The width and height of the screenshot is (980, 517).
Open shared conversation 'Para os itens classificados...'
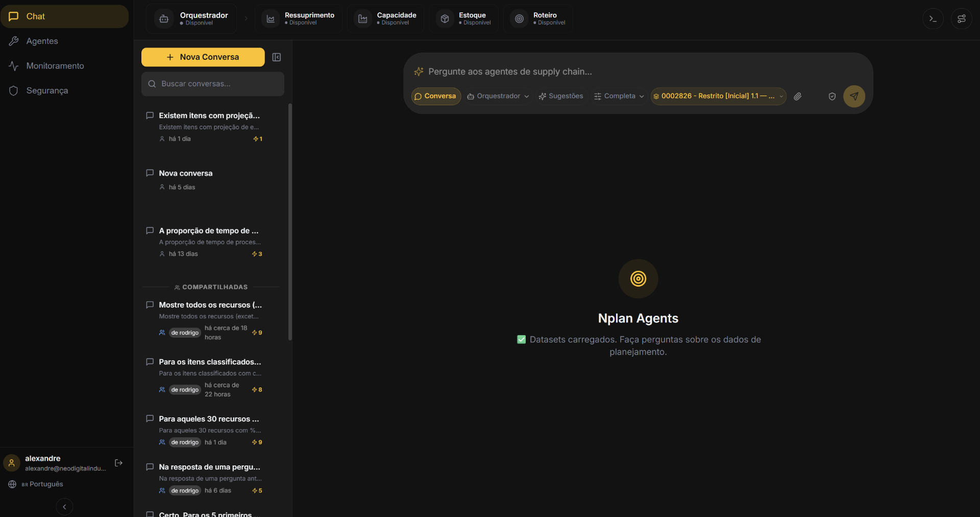(x=212, y=378)
